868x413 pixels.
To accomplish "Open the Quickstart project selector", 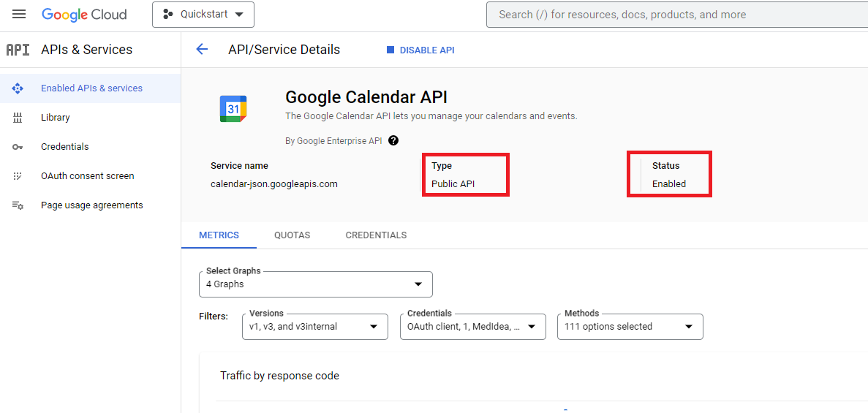I will pos(203,15).
